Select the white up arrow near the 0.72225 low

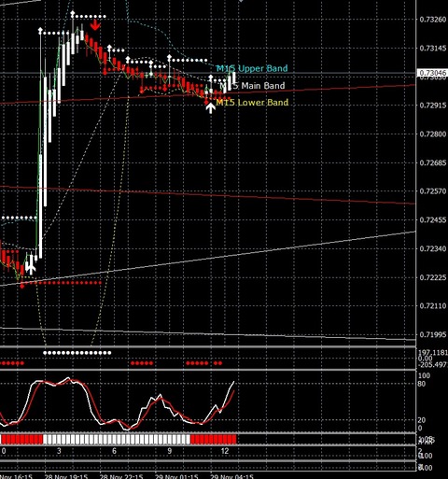(31, 268)
